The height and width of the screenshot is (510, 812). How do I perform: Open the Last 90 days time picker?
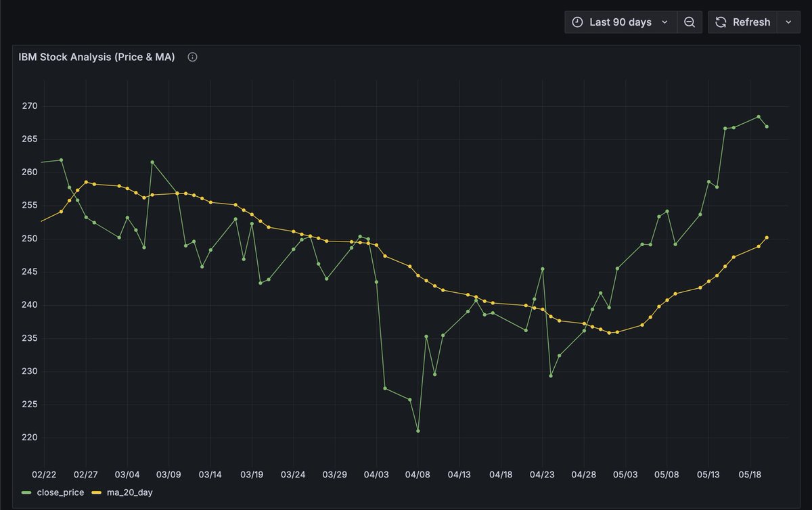coord(621,22)
